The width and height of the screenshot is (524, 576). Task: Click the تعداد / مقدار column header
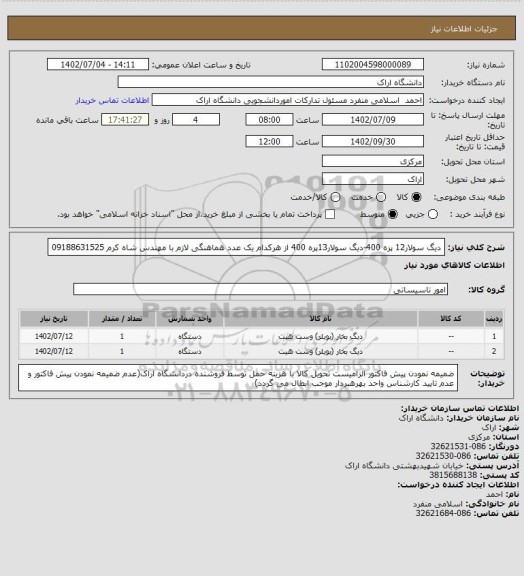pyautogui.click(x=122, y=318)
